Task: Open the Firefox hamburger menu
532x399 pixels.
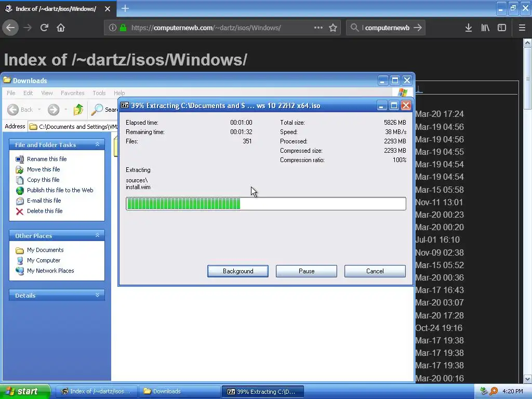Action: pos(522,28)
